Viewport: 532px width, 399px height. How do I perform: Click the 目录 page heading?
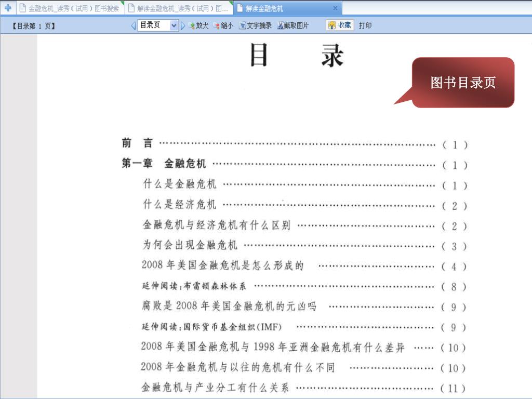click(297, 56)
